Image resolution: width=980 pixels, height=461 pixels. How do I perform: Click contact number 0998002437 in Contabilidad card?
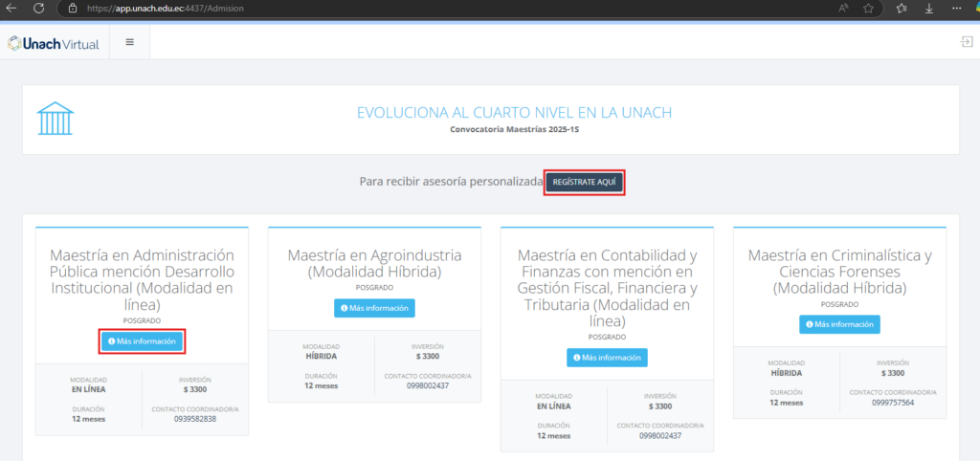pos(660,435)
